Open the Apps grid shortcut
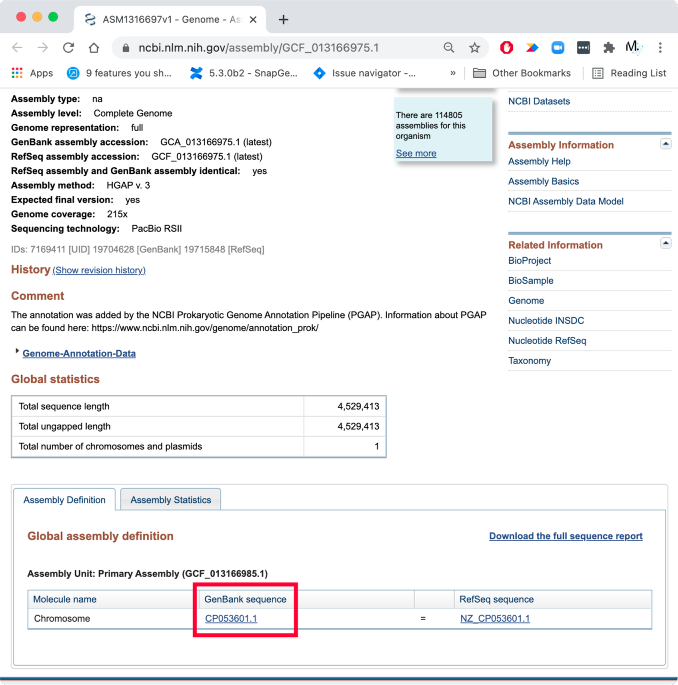Viewport: 678px width, 685px height. (32, 73)
